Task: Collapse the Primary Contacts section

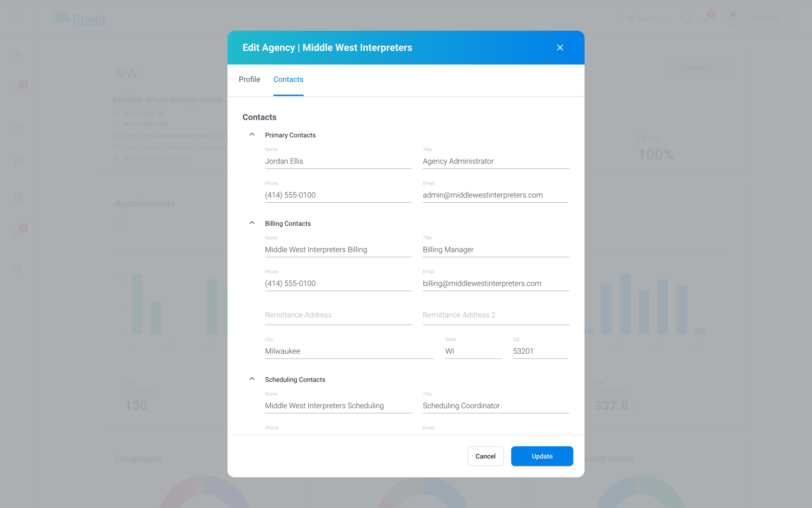Action: [252, 135]
